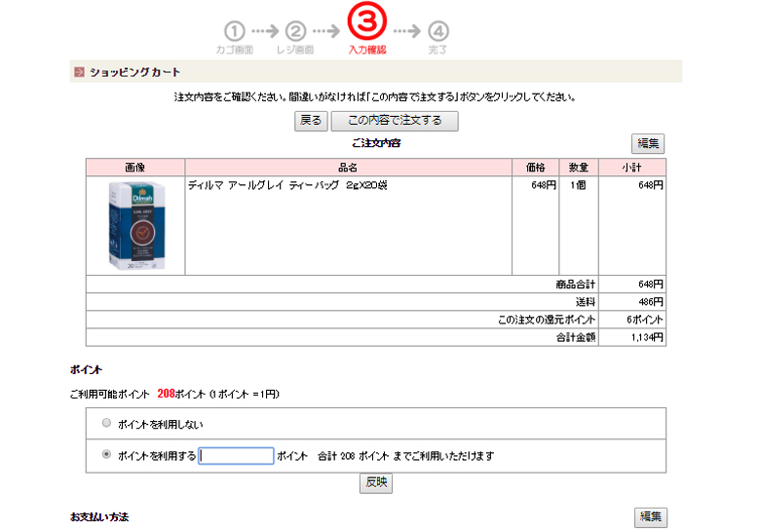The width and height of the screenshot is (760, 532).
Task: Click この内容で注文する order button
Action: [395, 121]
